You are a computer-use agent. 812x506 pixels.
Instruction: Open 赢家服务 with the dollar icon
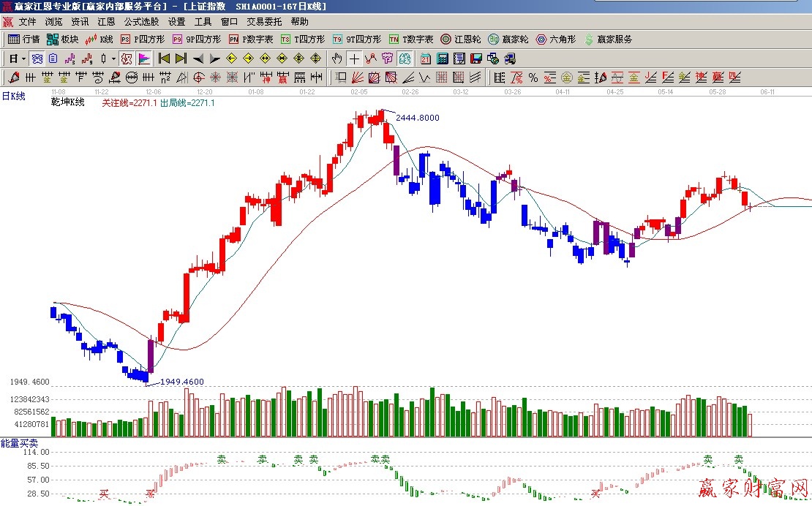608,39
